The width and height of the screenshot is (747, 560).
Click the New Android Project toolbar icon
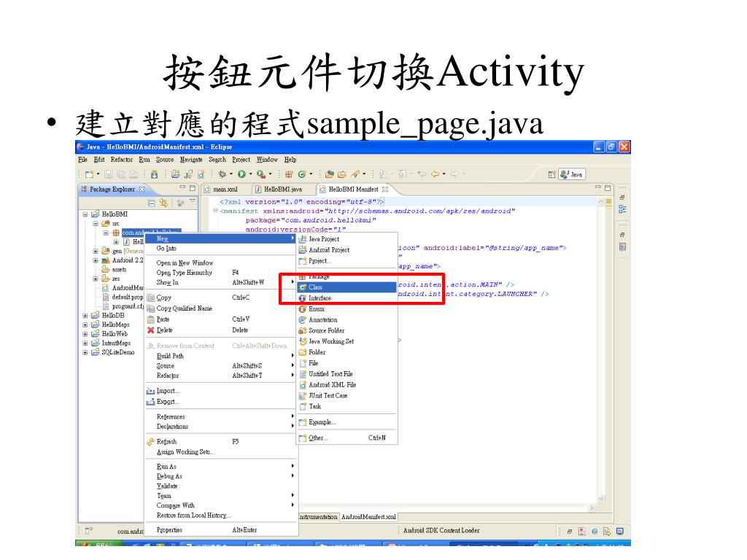176,174
